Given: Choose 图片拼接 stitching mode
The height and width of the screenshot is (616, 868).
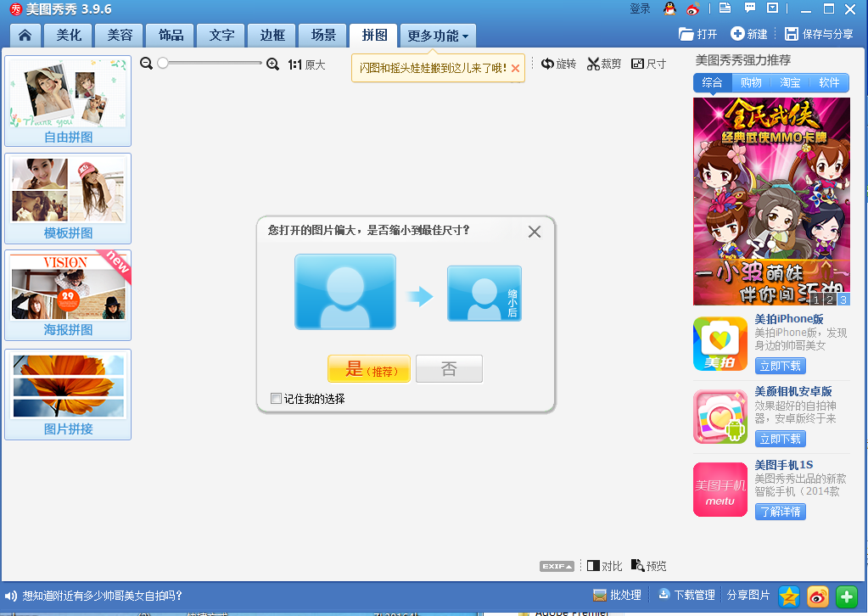Looking at the screenshot, I should [68, 395].
